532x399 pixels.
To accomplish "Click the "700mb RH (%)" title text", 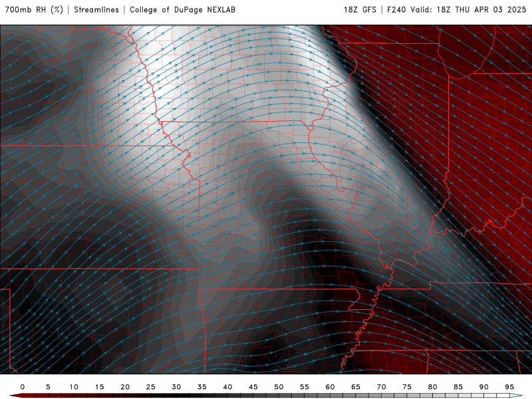I will pos(35,10).
